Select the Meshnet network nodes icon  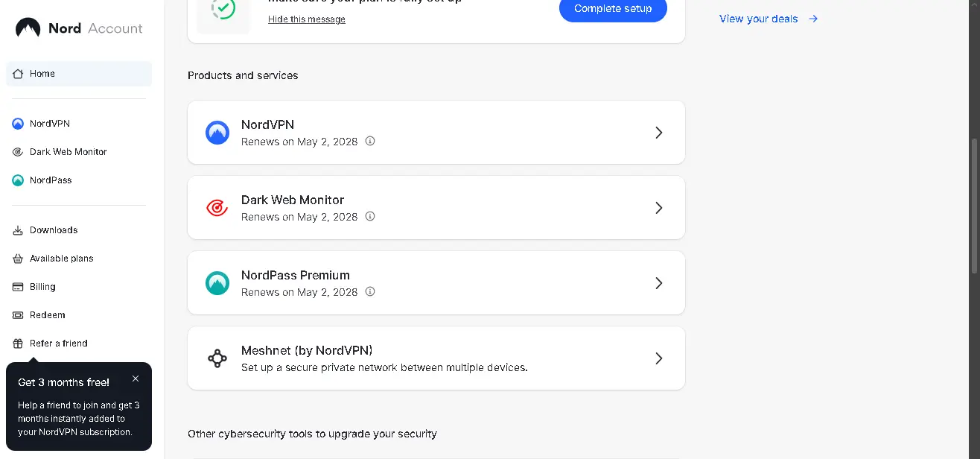tap(217, 358)
